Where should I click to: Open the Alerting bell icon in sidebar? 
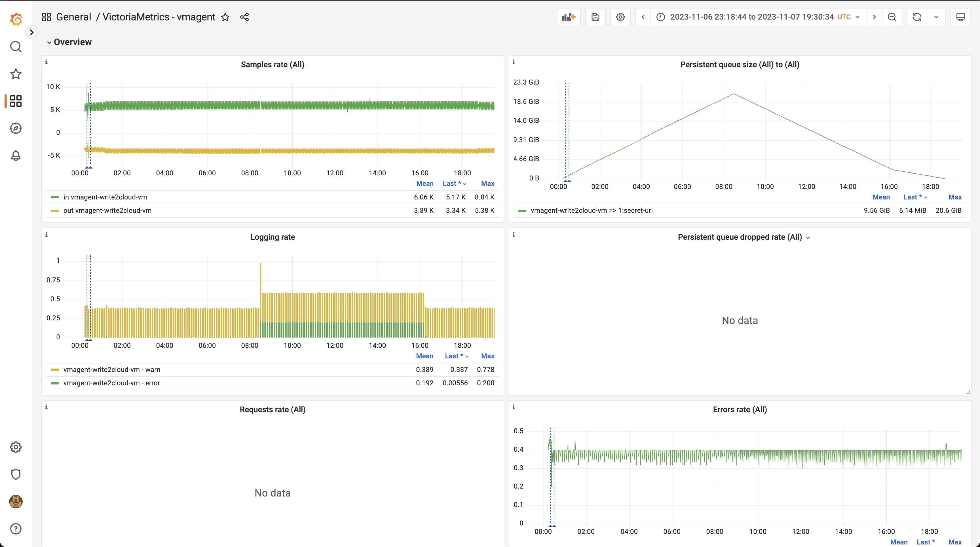click(16, 156)
